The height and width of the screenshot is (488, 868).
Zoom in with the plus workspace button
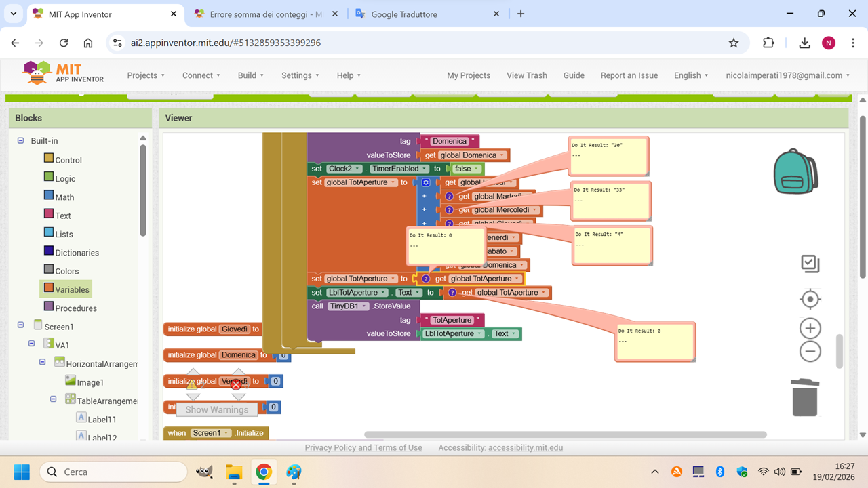pyautogui.click(x=810, y=329)
